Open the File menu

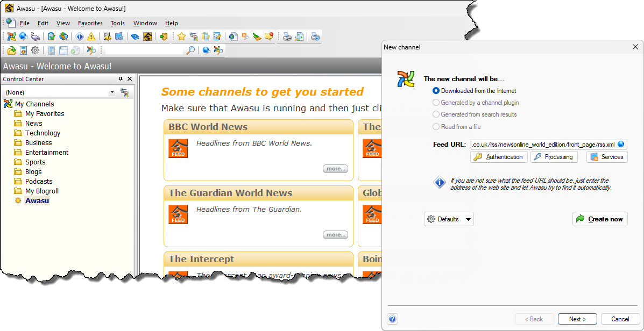click(x=25, y=24)
